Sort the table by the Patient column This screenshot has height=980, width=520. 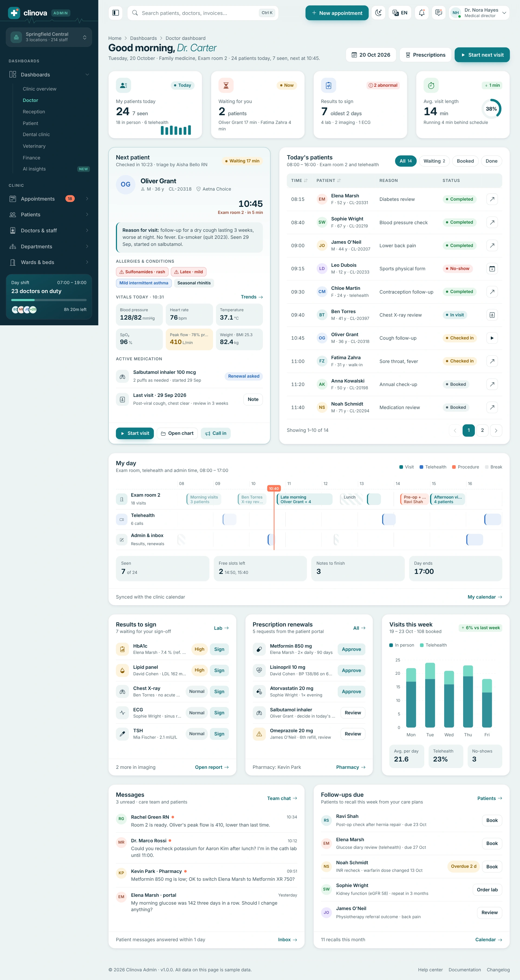(x=329, y=181)
